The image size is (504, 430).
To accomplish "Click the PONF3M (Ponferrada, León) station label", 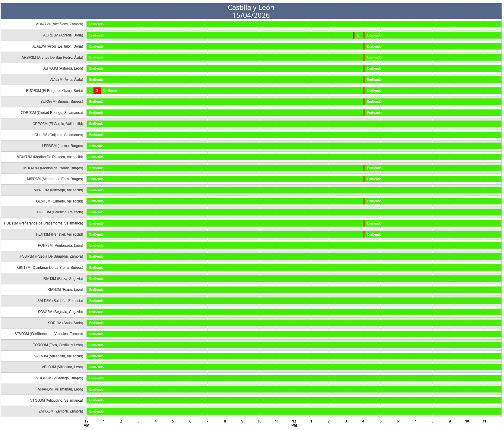I will (60, 246).
